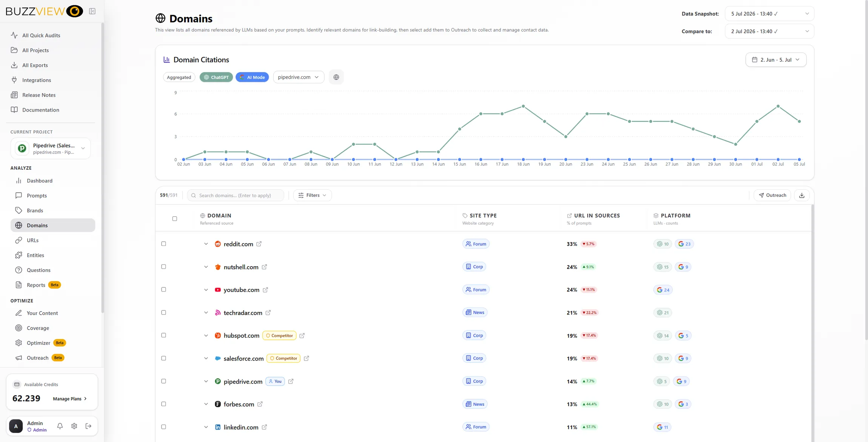The height and width of the screenshot is (442, 868).
Task: Check the forbes.com row checkbox
Action: [164, 404]
